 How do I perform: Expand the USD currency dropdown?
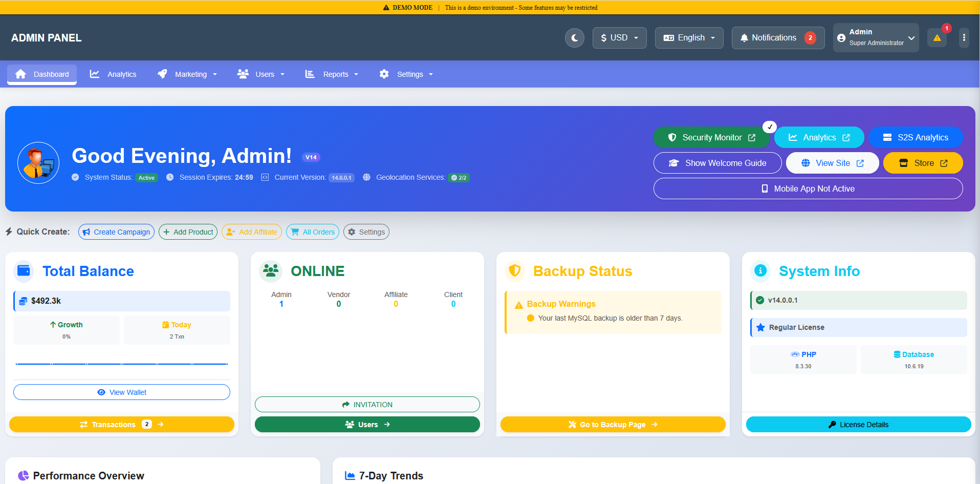pos(619,38)
